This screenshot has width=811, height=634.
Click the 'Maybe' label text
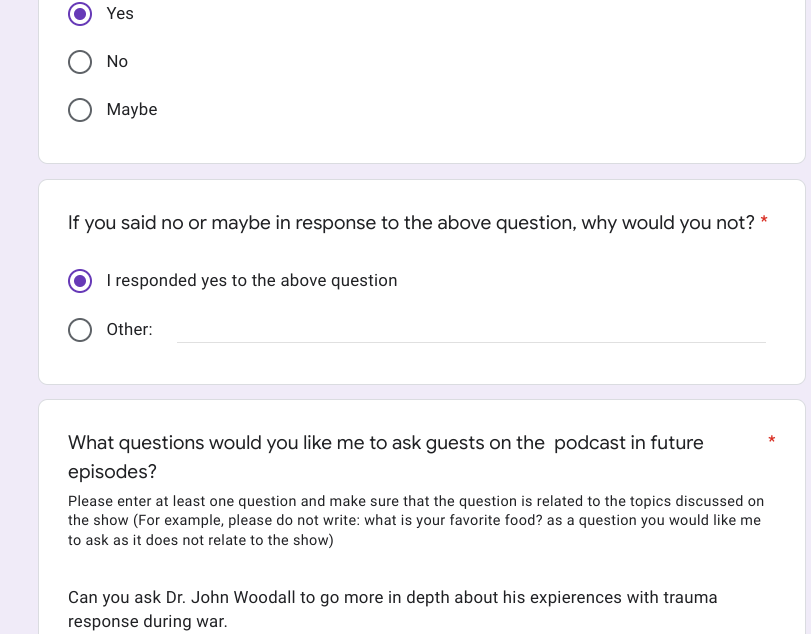click(x=132, y=110)
